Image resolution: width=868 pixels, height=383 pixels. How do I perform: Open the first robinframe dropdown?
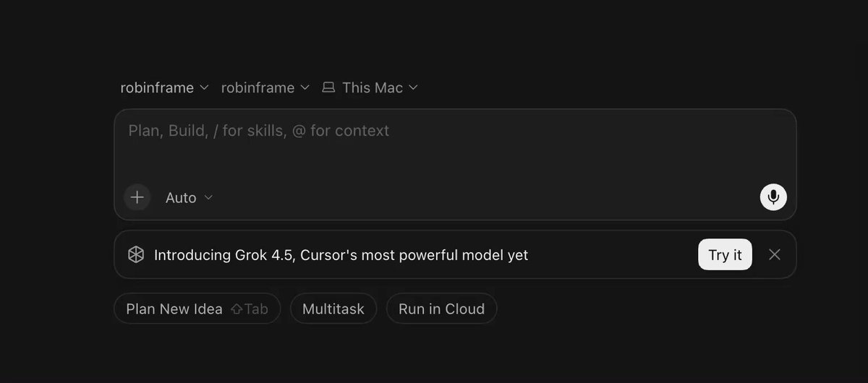tap(164, 87)
